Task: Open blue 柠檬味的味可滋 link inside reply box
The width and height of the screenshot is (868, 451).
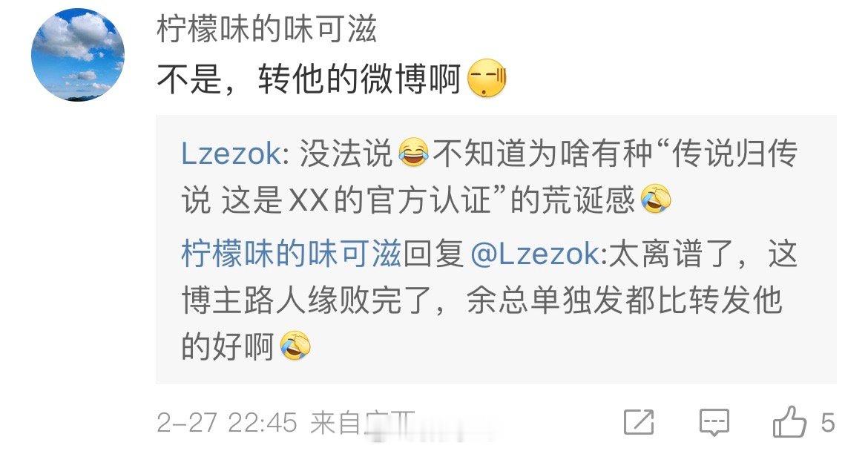Action: click(291, 254)
